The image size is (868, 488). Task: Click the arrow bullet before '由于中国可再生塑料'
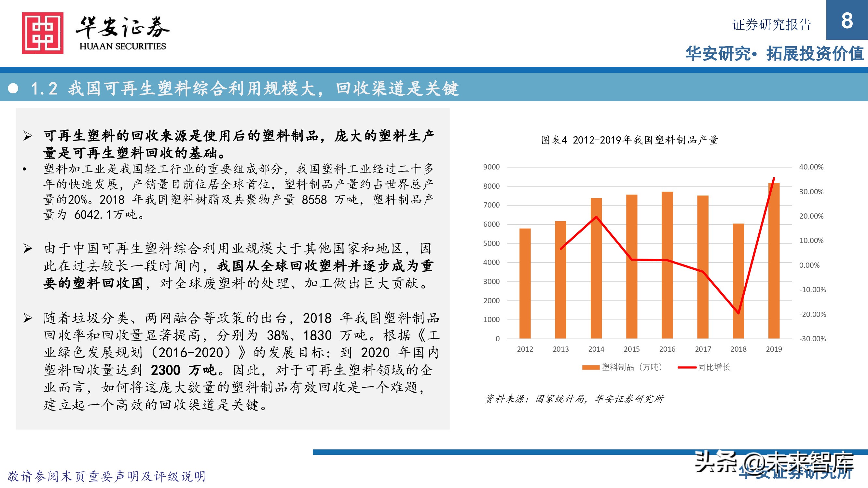point(28,249)
